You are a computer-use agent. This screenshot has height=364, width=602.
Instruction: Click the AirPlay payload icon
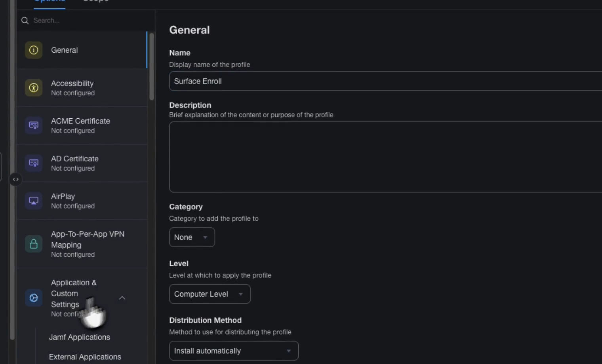point(34,201)
